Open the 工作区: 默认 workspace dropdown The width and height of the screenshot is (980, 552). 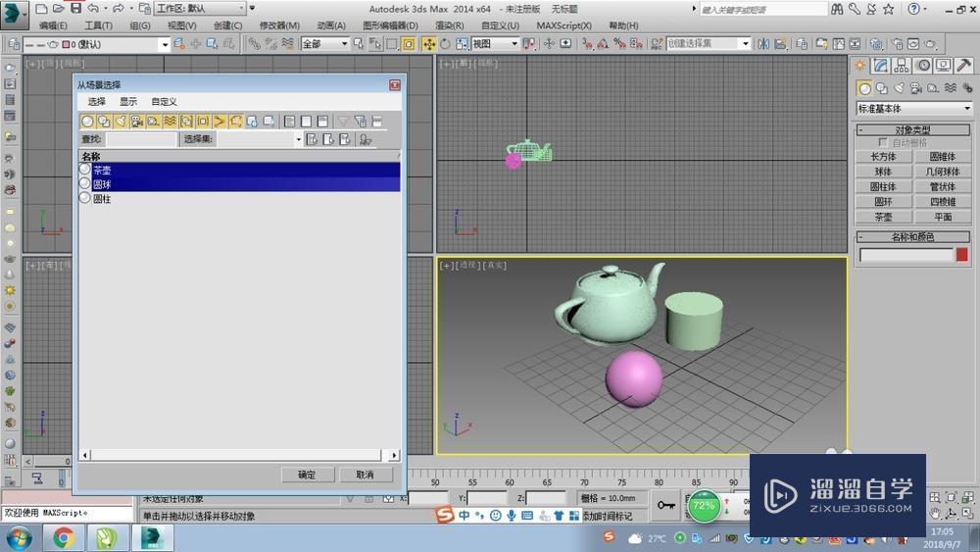point(199,9)
